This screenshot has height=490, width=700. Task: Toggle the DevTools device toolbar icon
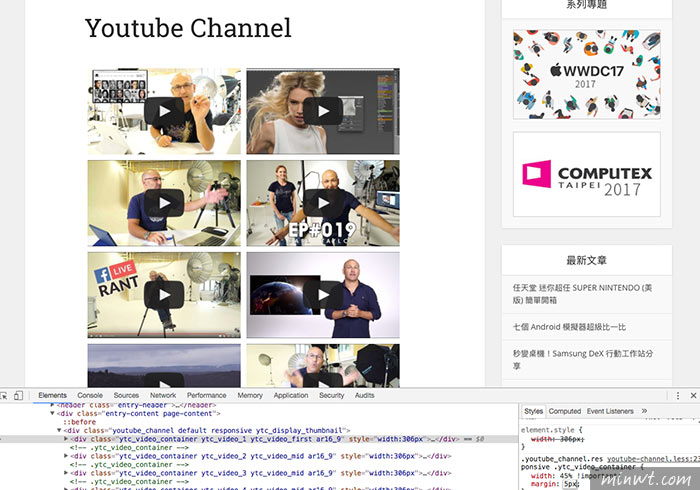pyautogui.click(x=18, y=395)
